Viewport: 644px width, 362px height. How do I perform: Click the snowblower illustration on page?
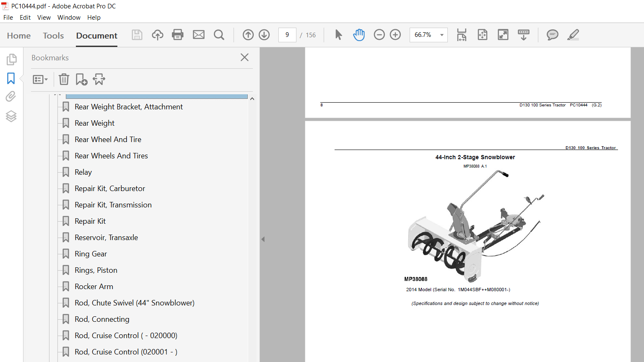pyautogui.click(x=476, y=226)
